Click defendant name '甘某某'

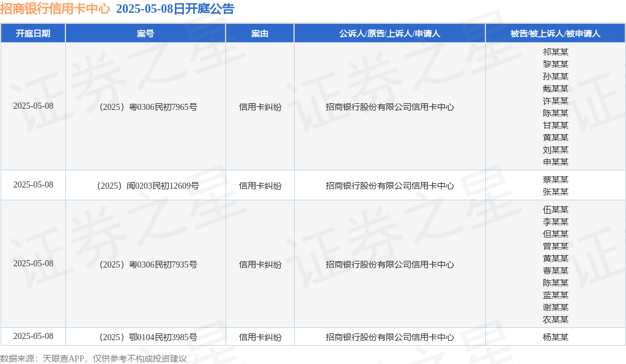555,125
